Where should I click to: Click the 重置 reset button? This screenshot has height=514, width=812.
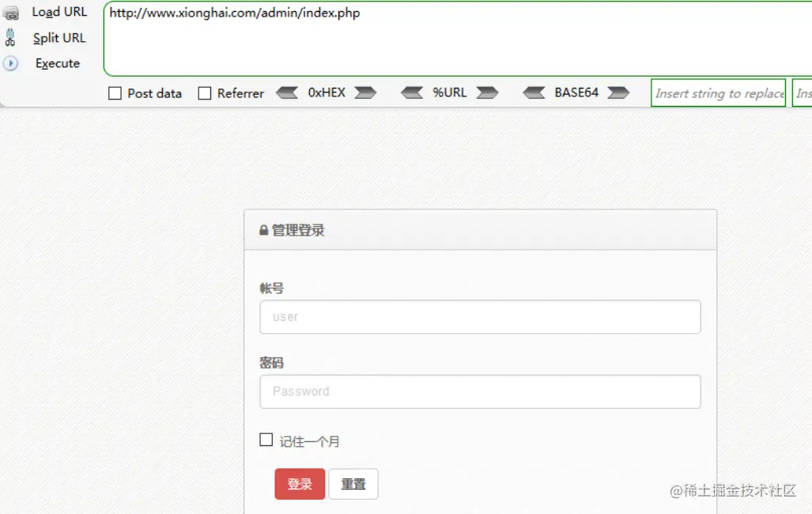(353, 484)
